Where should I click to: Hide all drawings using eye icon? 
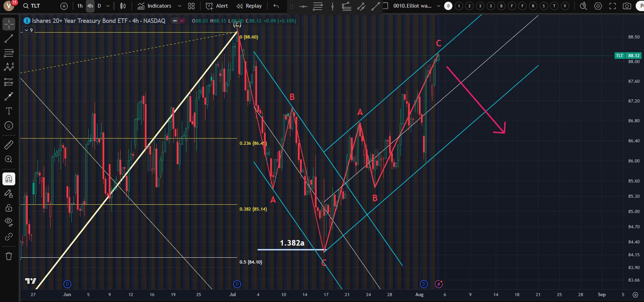coord(9,222)
